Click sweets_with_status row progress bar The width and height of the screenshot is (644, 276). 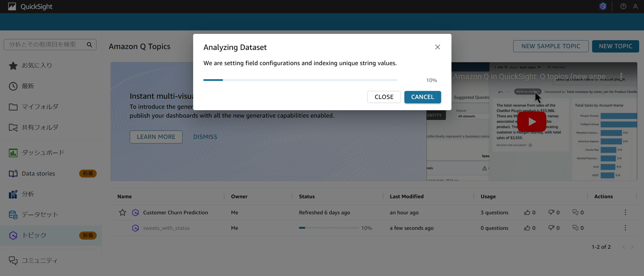(329, 228)
